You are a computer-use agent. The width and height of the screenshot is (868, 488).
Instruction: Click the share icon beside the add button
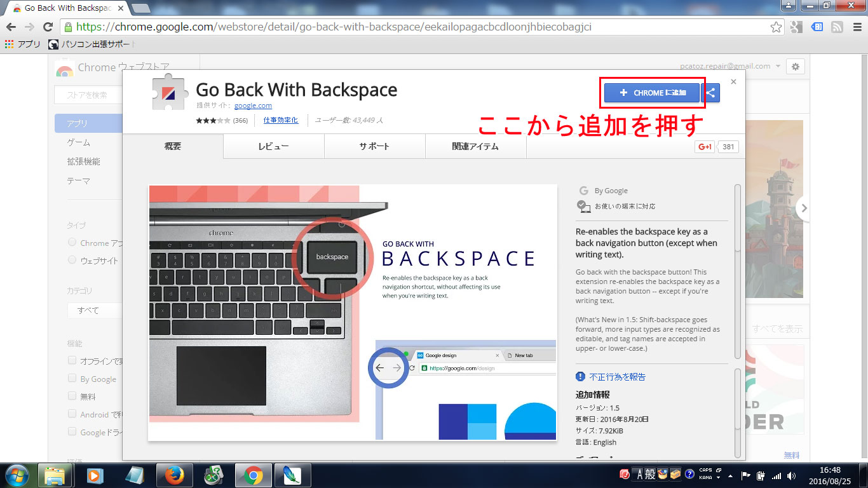711,93
